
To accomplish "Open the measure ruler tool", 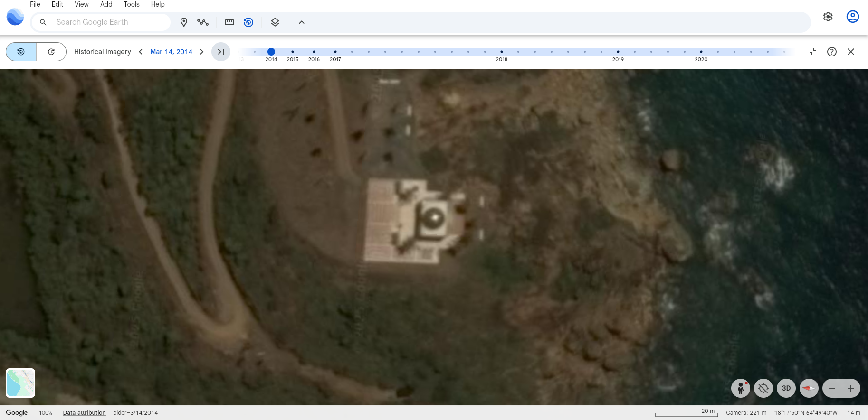I will 229,22.
